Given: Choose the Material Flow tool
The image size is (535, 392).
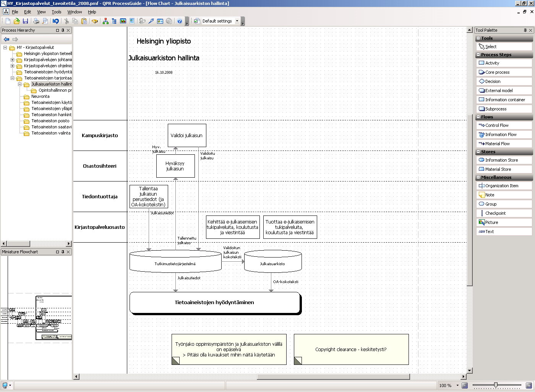Looking at the screenshot, I should pyautogui.click(x=504, y=144).
